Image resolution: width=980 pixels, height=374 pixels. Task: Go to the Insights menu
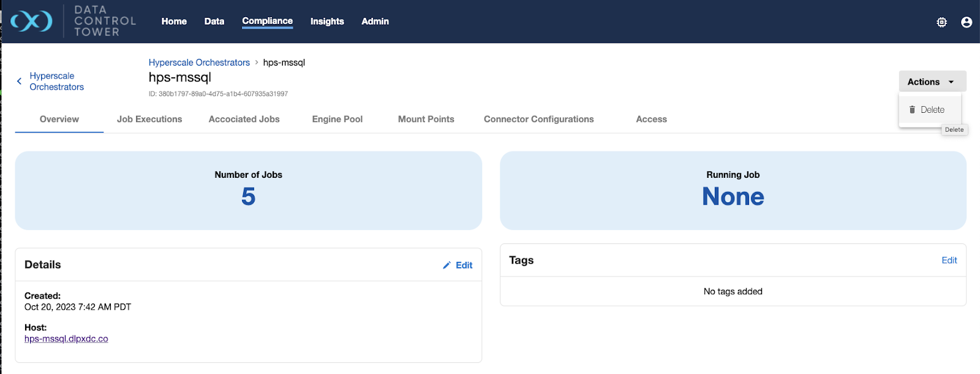coord(327,21)
